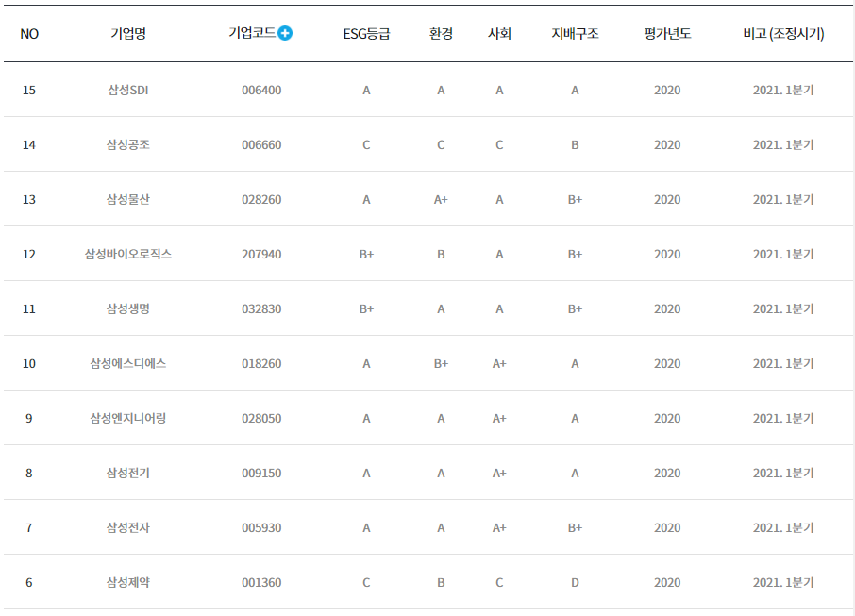Select company name 삼성공조

point(128,144)
